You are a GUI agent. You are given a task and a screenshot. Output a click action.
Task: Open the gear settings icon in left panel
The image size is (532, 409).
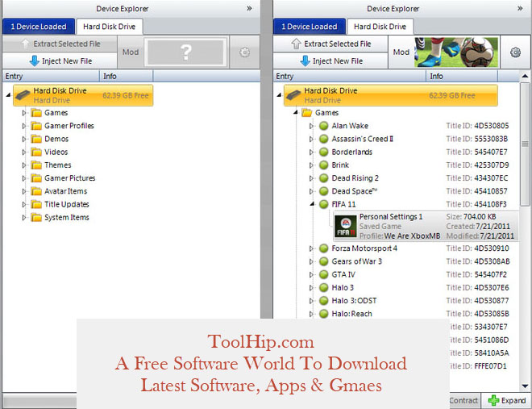click(x=244, y=52)
